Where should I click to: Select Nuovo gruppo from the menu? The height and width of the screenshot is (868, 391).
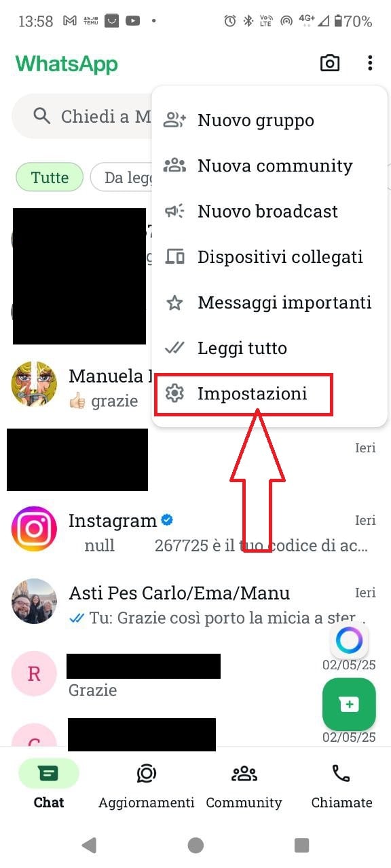tap(269, 121)
